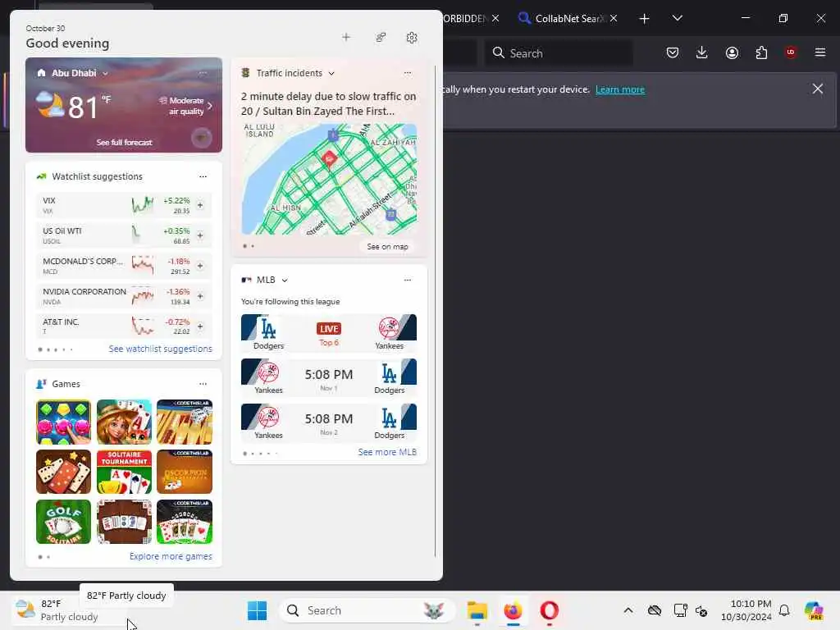The width and height of the screenshot is (840, 630).
Task: Open the Nov 1 Yankees vs Dodgers game
Action: tap(329, 377)
